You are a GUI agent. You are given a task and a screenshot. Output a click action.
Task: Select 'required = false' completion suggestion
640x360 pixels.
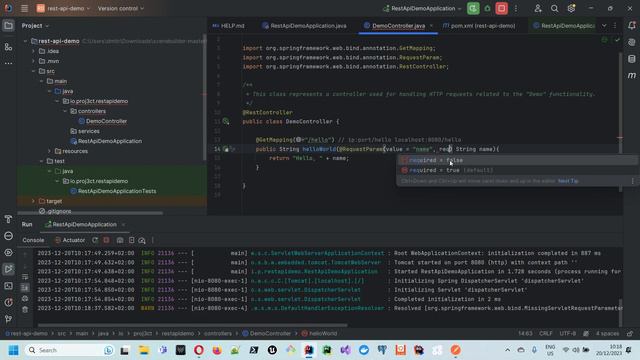pos(517,160)
